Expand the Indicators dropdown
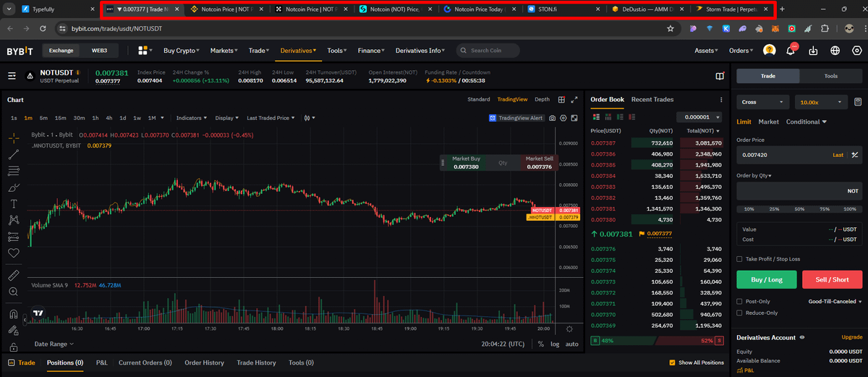868x377 pixels. tap(192, 118)
